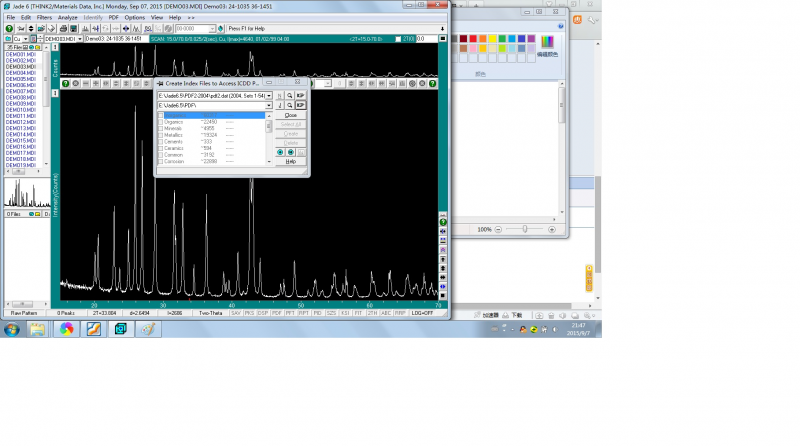Open the Filters menu
This screenshot has width=800, height=446.
[44, 17]
